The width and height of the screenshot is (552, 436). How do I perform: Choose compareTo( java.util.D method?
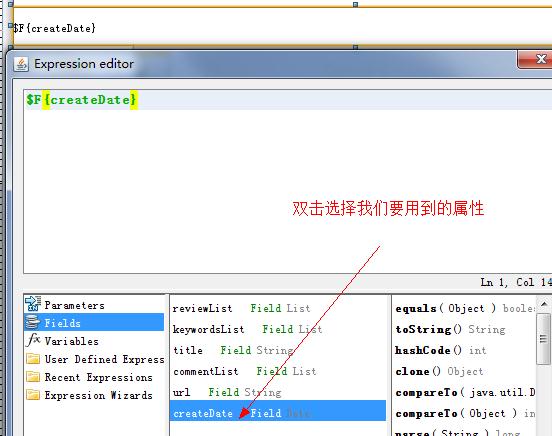pyautogui.click(x=464, y=392)
